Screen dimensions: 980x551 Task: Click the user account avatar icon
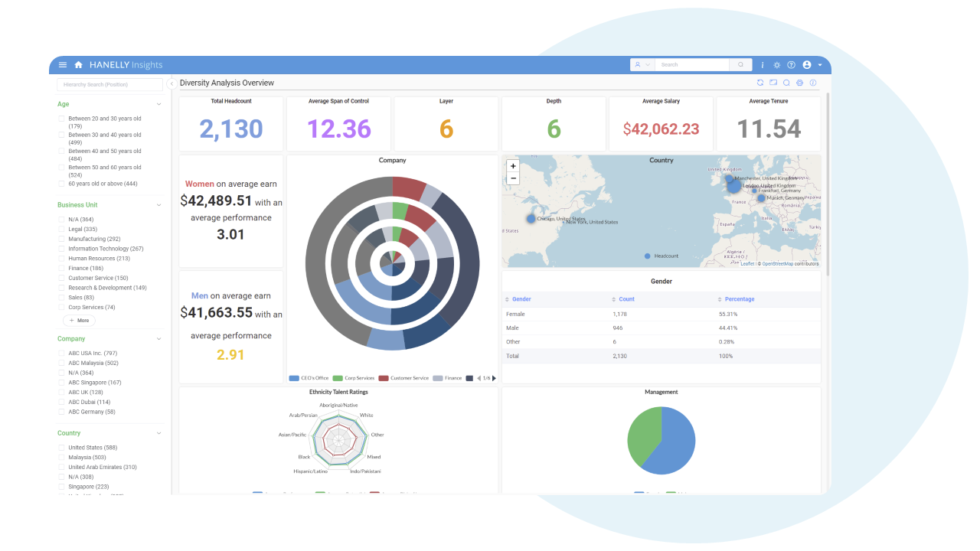point(806,65)
